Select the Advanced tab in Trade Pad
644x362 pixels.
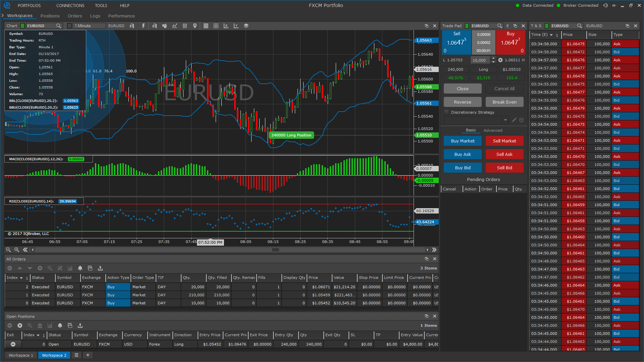pyautogui.click(x=493, y=130)
